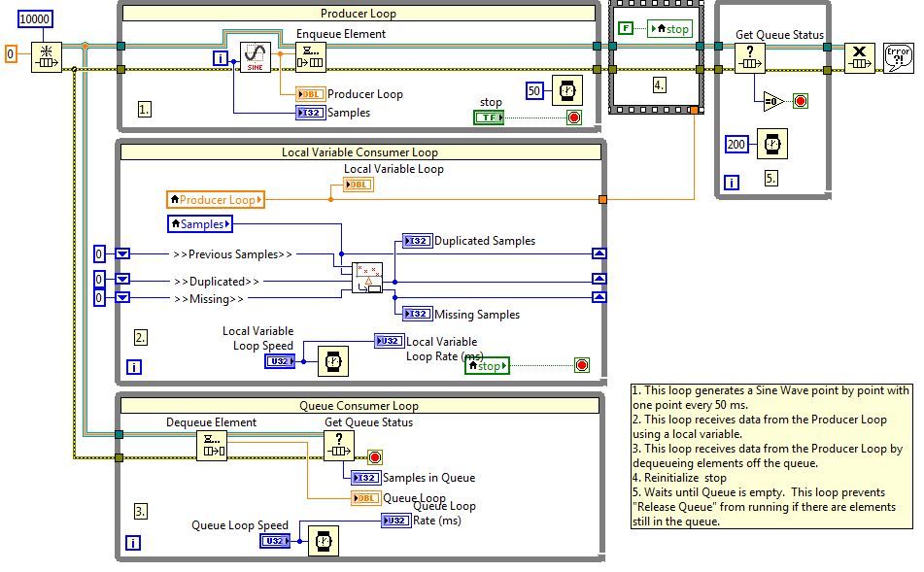This screenshot has height=572, width=924.
Task: Select the Samples in Queue I32 terminal
Action: (x=366, y=478)
